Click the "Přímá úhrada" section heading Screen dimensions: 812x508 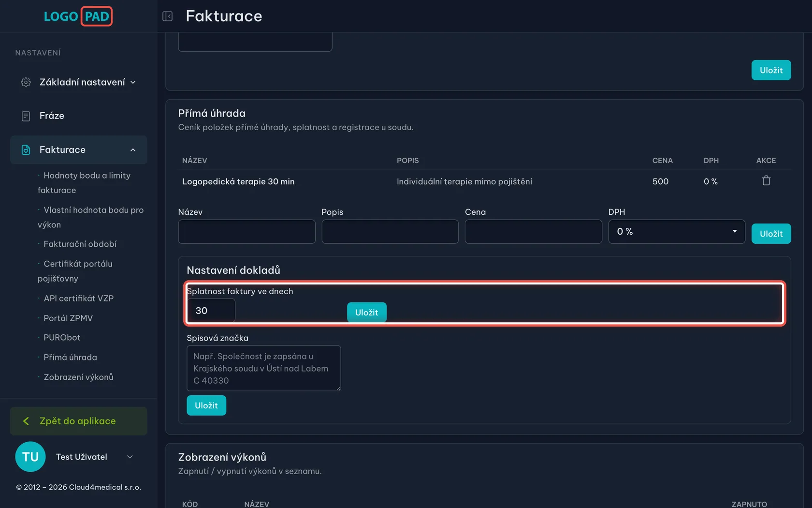pyautogui.click(x=212, y=113)
